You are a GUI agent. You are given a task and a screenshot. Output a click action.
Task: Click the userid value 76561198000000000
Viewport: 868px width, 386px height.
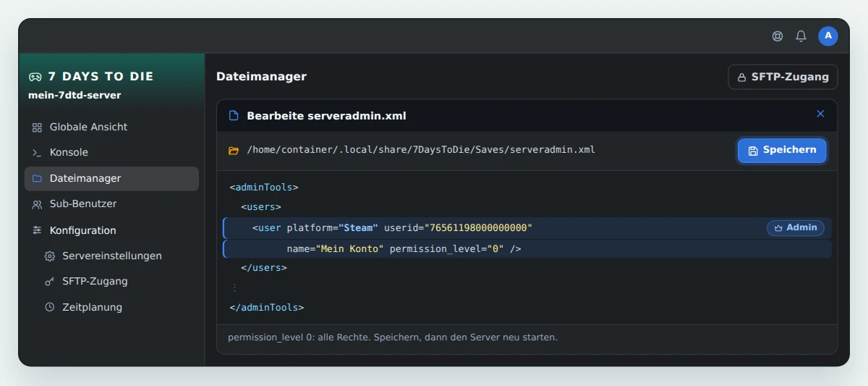(x=478, y=227)
